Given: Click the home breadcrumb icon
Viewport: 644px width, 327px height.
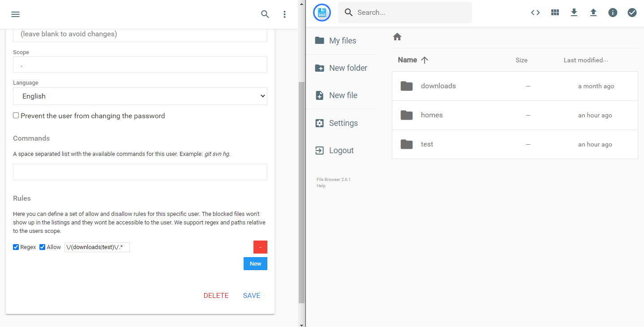Looking at the screenshot, I should pos(397,37).
